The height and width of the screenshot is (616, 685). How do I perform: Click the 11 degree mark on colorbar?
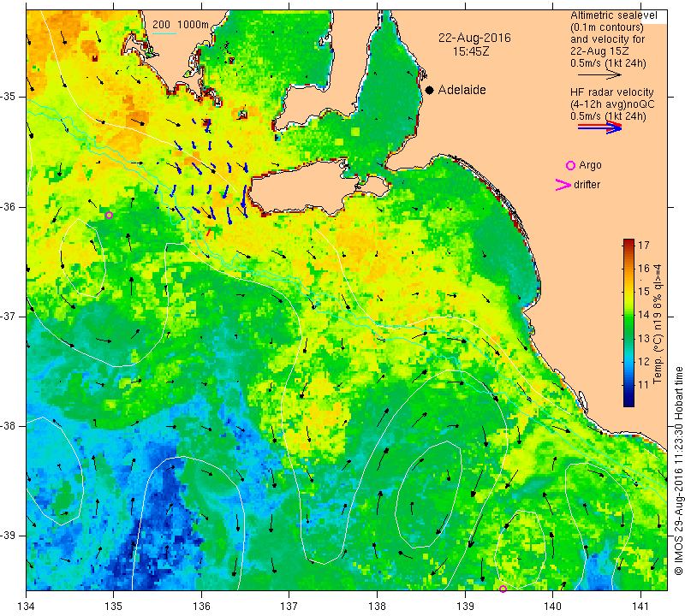click(644, 385)
